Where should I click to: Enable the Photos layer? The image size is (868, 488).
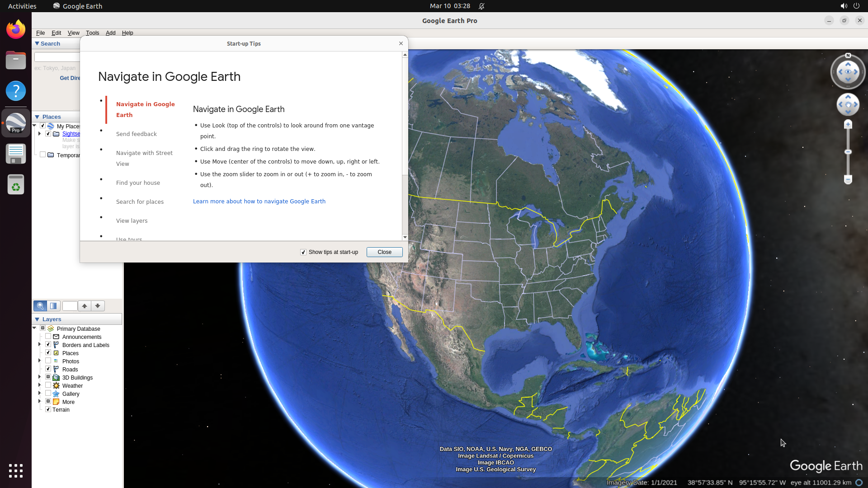48,361
